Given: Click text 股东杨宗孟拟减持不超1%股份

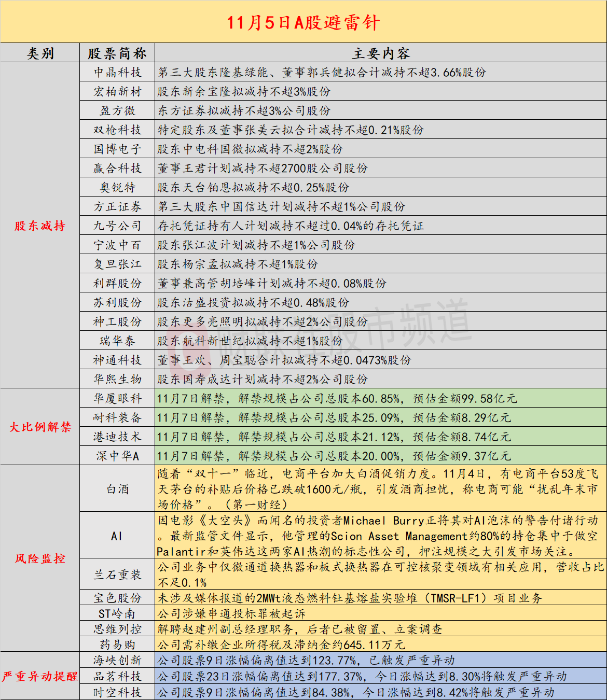Looking at the screenshot, I should coord(238,264).
